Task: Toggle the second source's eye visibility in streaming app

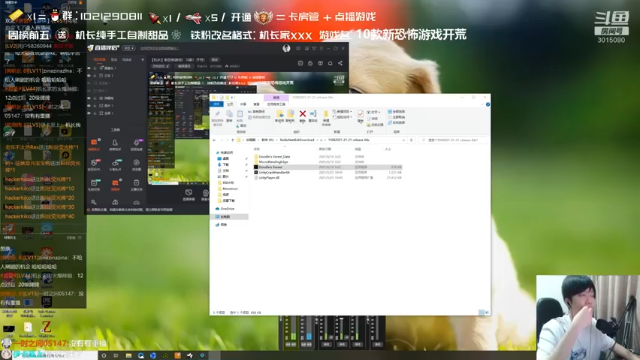Action: click(x=89, y=76)
